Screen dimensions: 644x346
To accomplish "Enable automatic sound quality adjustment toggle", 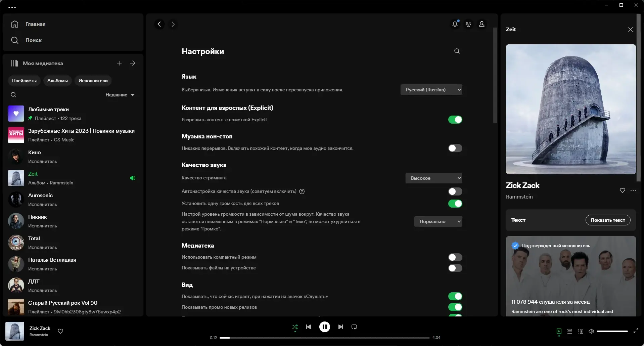I will [x=455, y=191].
